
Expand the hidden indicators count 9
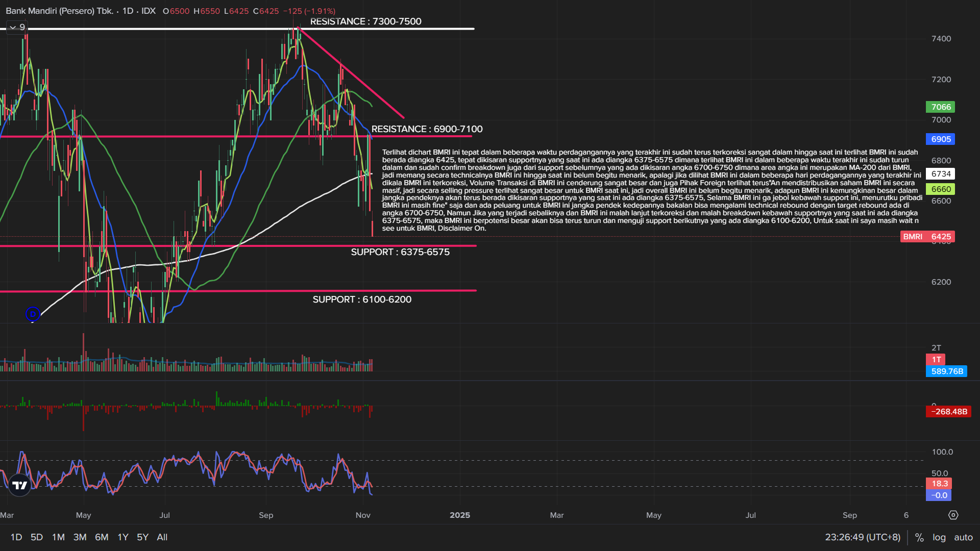tap(22, 27)
